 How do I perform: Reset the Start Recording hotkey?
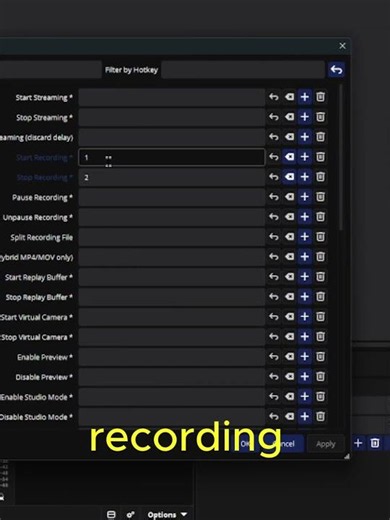pyautogui.click(x=274, y=157)
